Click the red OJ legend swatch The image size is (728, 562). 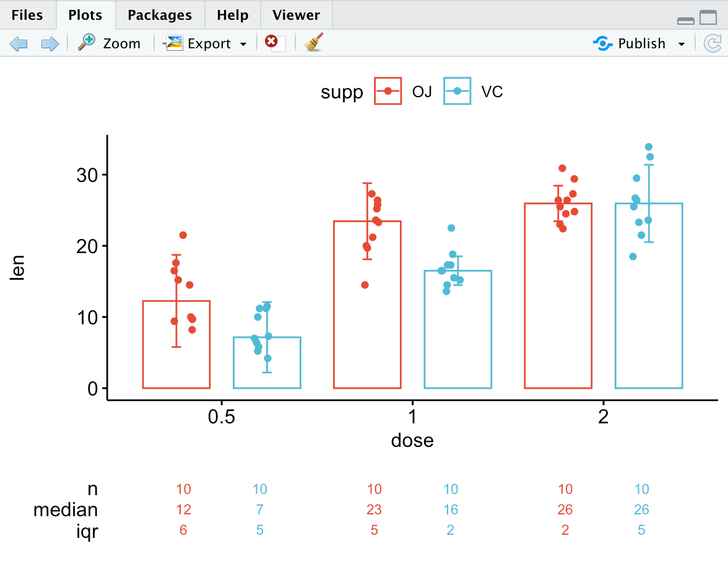coord(388,92)
